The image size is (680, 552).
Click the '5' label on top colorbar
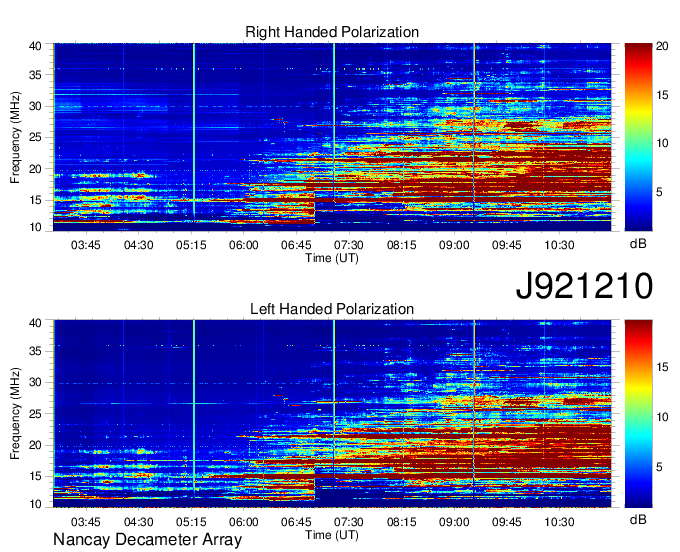659,192
